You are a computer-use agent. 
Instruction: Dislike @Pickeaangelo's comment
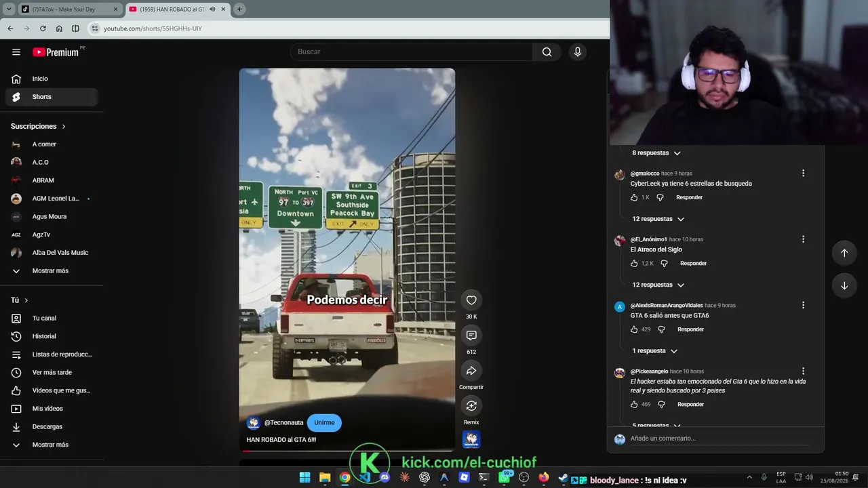pyautogui.click(x=661, y=405)
